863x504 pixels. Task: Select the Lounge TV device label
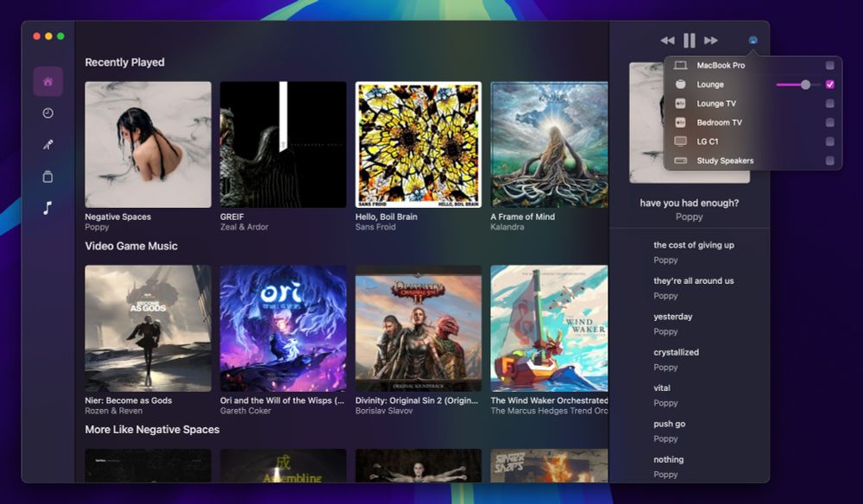[716, 104]
